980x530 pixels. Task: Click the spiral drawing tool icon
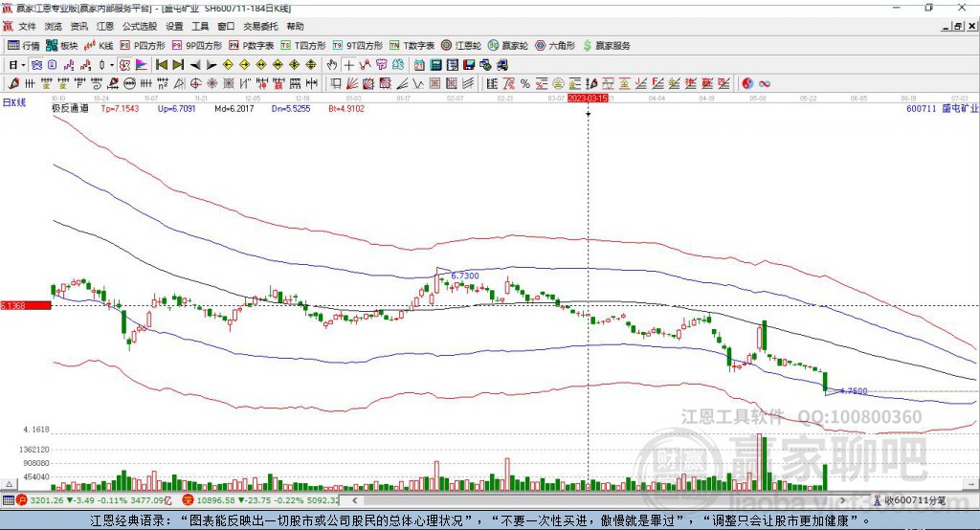coord(97,84)
